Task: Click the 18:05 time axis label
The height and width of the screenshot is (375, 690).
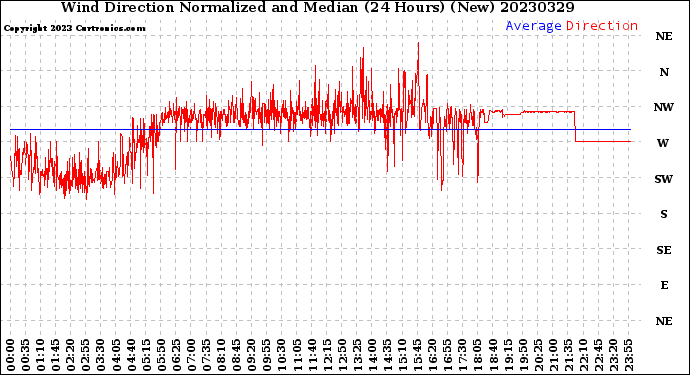Action: pyautogui.click(x=478, y=355)
